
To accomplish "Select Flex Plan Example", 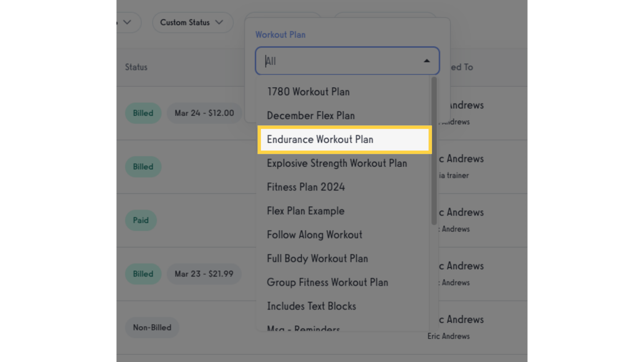I will pos(305,211).
